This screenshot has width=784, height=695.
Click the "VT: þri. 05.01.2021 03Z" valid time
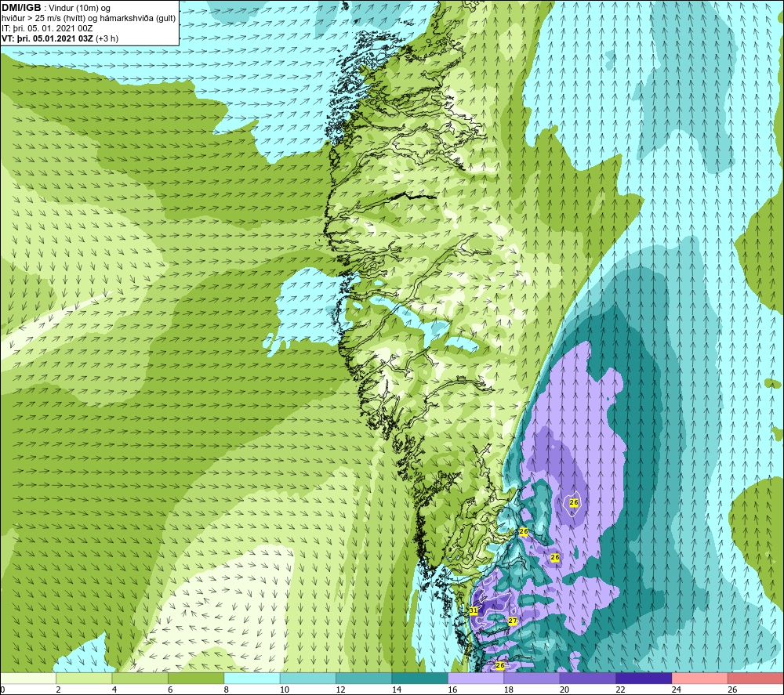(48, 38)
